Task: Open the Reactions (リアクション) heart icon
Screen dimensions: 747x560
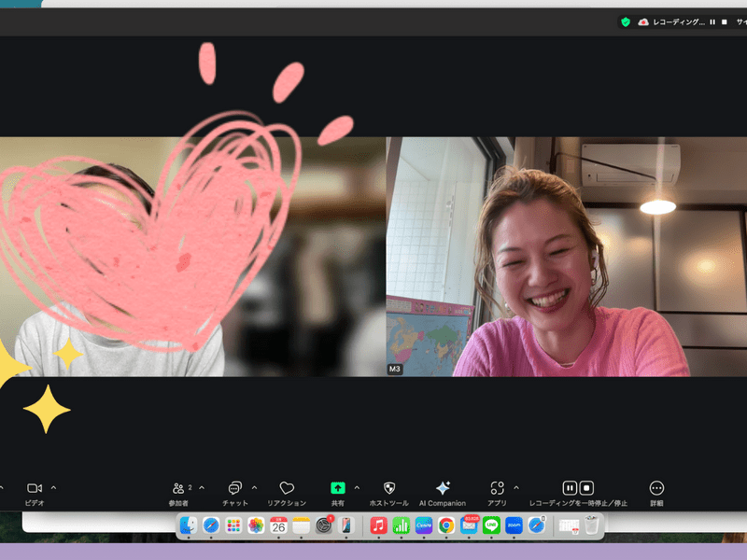Action: (287, 488)
